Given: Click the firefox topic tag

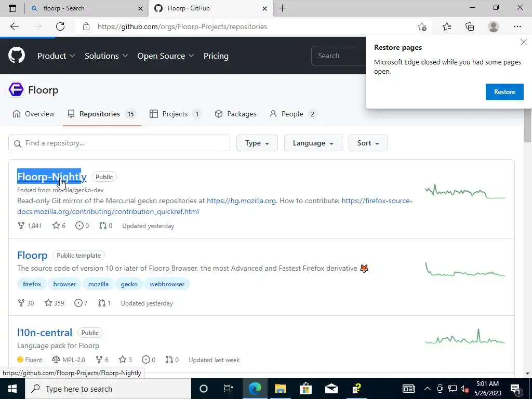Looking at the screenshot, I should pyautogui.click(x=32, y=284).
